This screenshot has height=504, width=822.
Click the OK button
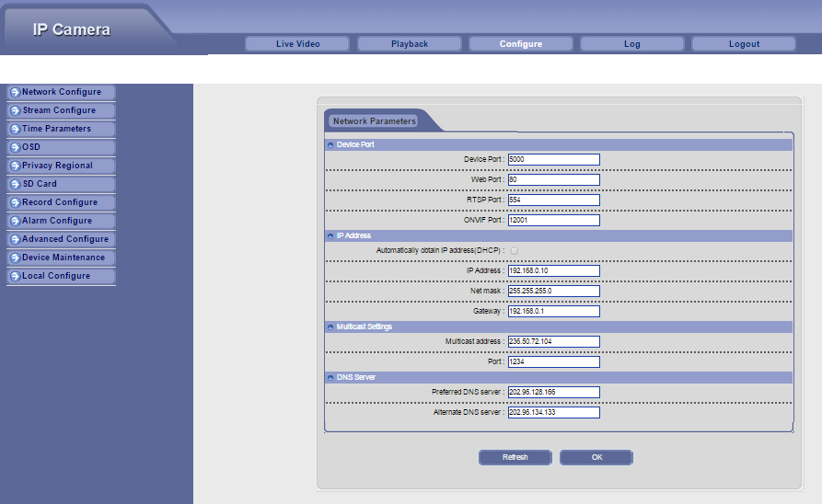coord(596,457)
